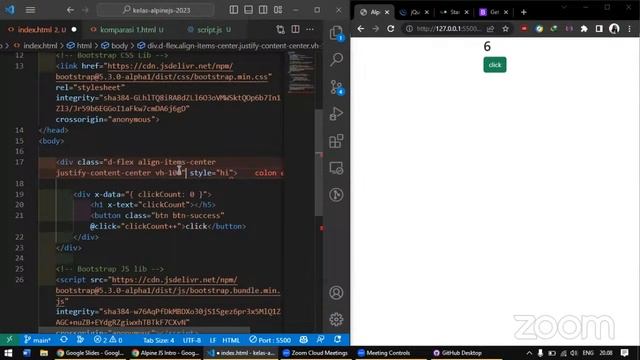Open the Windows Start menu
The height and width of the screenshot is (360, 640).
click(8, 353)
